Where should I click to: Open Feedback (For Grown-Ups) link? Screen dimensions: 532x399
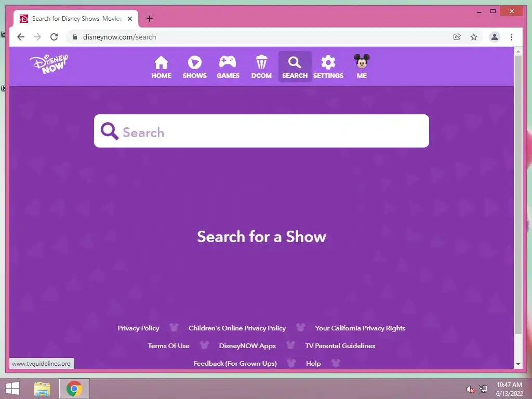click(235, 363)
